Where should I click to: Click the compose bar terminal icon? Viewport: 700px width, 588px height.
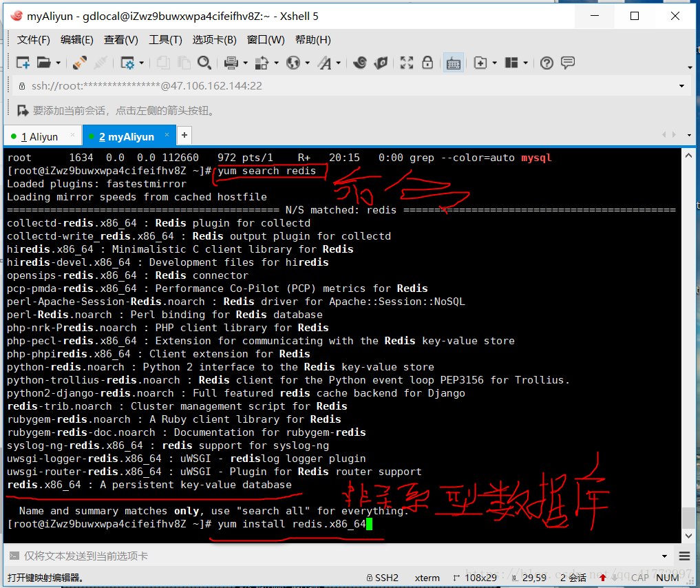coord(14,556)
